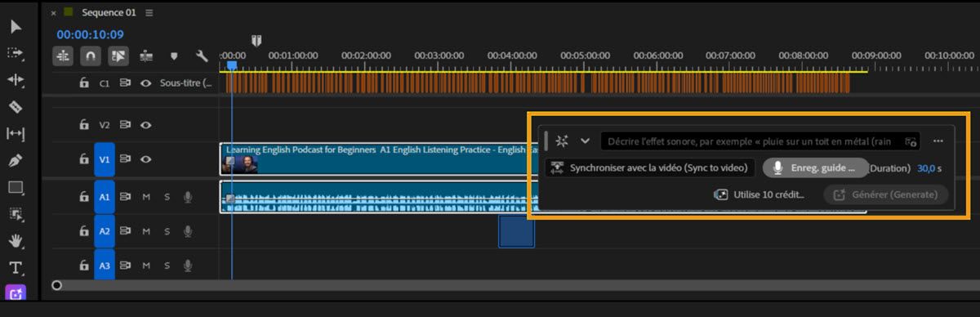The height and width of the screenshot is (317, 980).
Task: Solo audio track A1
Action: pyautogui.click(x=167, y=197)
